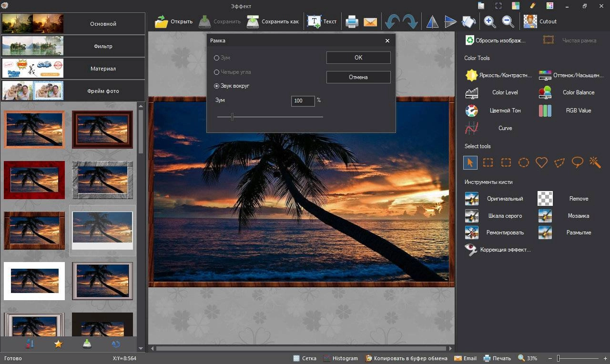This screenshot has height=364, width=610.
Task: Open Histogram from status bar
Action: (x=340, y=358)
